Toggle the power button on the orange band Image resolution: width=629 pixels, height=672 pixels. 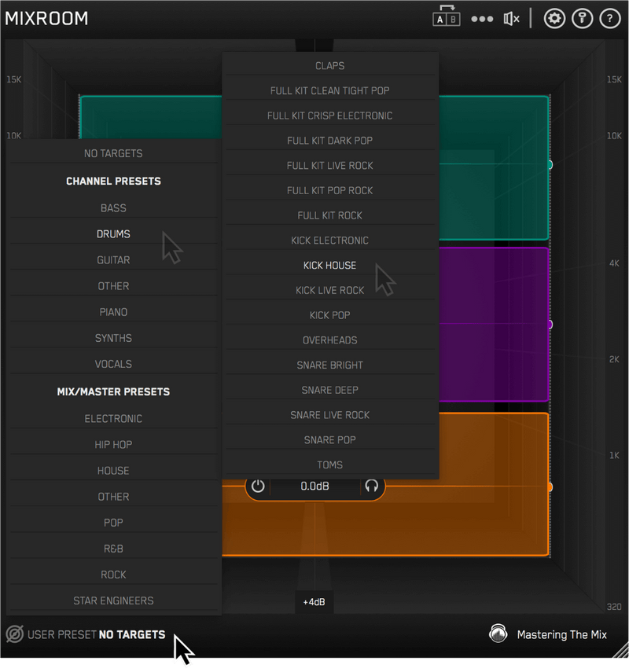click(x=258, y=486)
